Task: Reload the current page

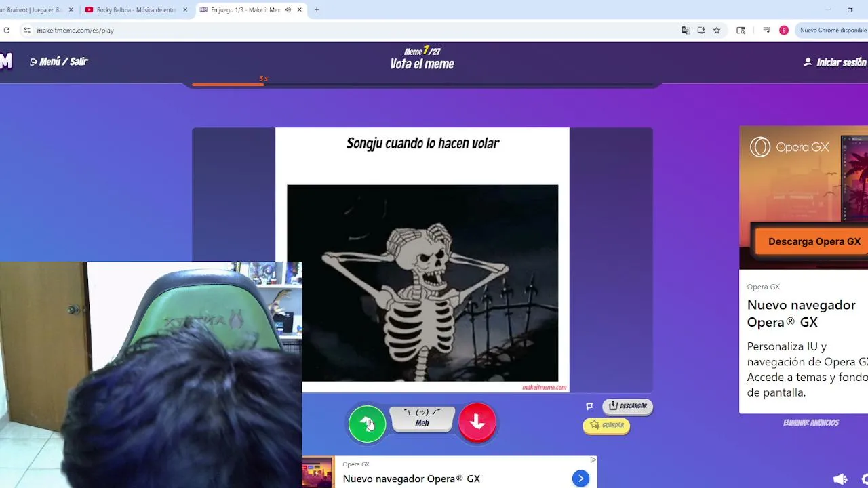Action: (x=6, y=30)
